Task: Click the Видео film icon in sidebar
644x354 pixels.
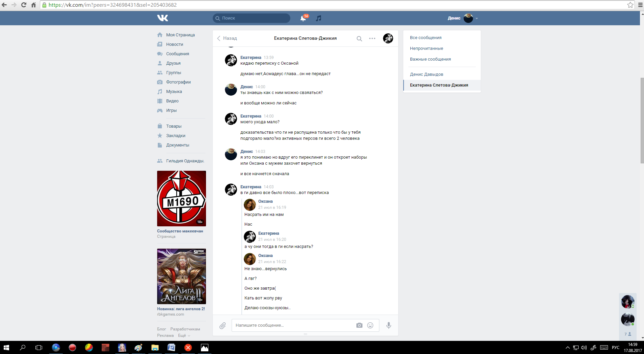Action: (160, 101)
